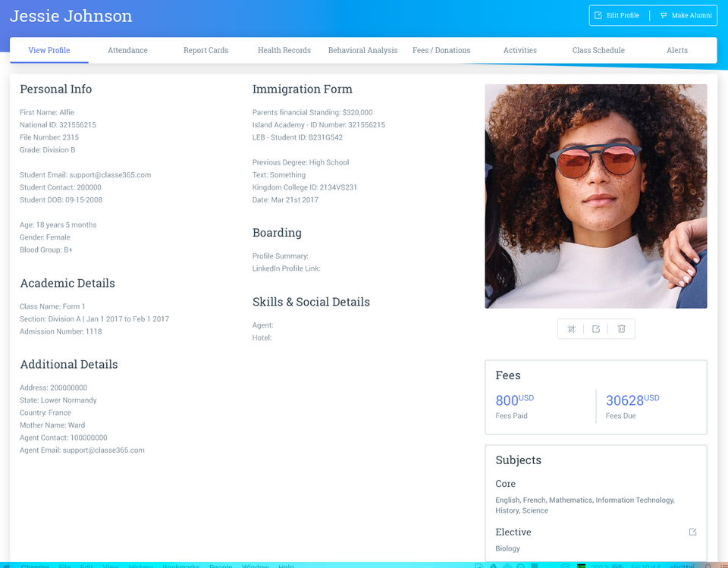
Task: Go to the Health Records tab
Action: (x=284, y=50)
